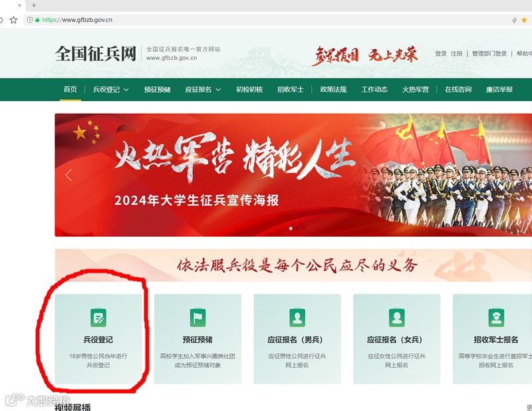Close the current browser tab
532x411 pixels.
coord(19,5)
